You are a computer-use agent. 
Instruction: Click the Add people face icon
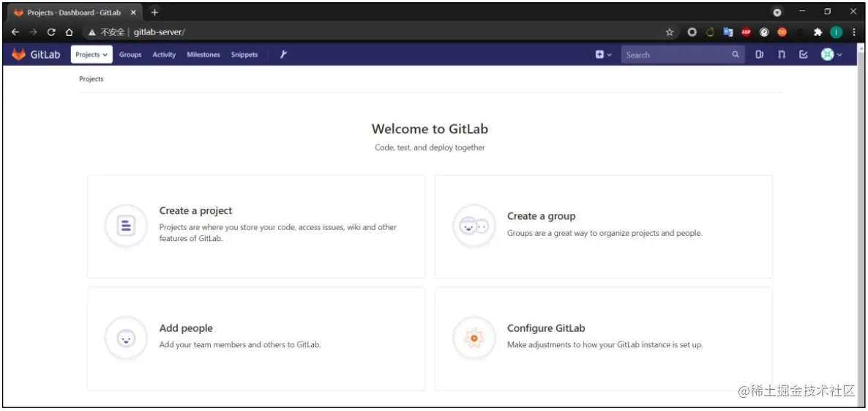click(126, 338)
